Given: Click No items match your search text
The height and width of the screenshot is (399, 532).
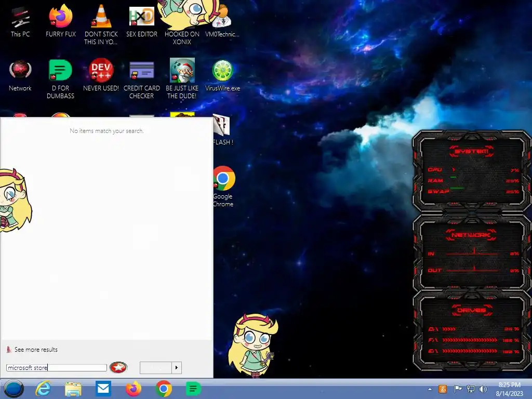Looking at the screenshot, I should 107,130.
